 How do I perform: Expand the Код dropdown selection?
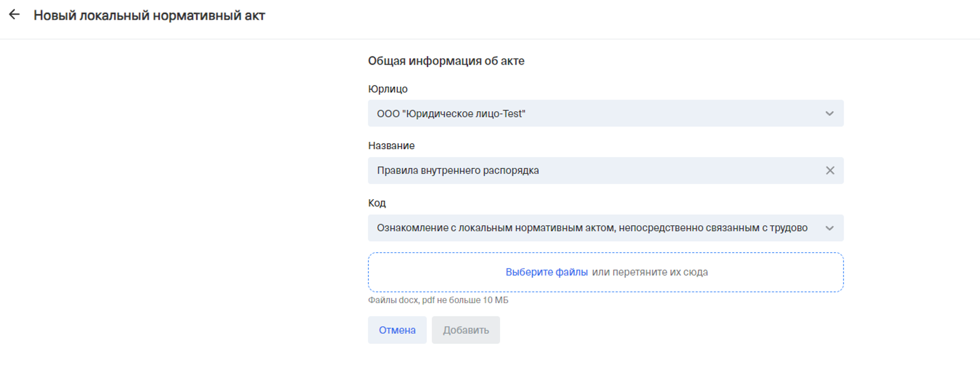(605, 228)
